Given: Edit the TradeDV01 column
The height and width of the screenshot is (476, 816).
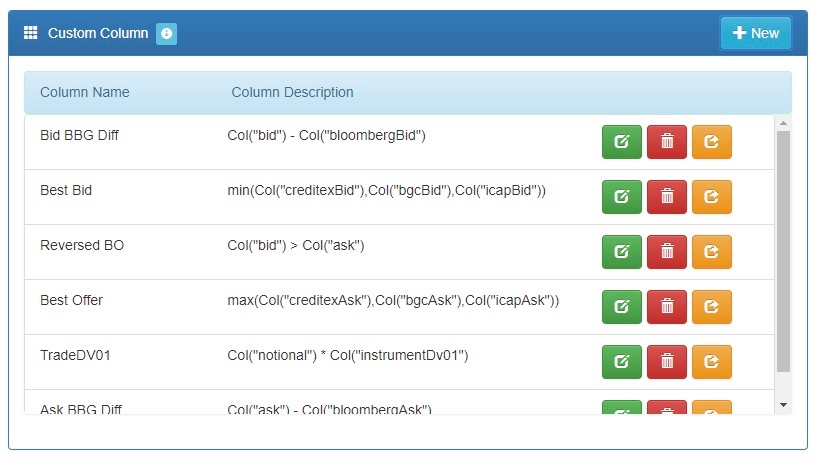Looking at the screenshot, I should (621, 362).
